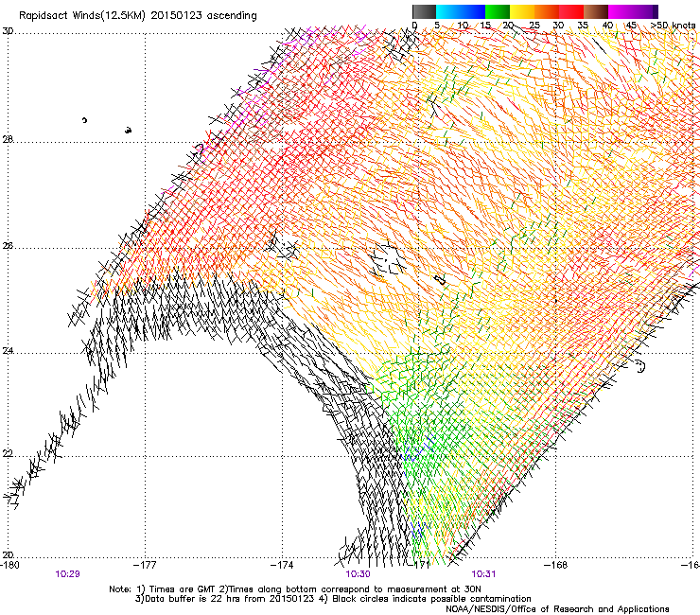Click the latitude '30' axis label
Viewport: 700px width, 615px height.
click(8, 31)
